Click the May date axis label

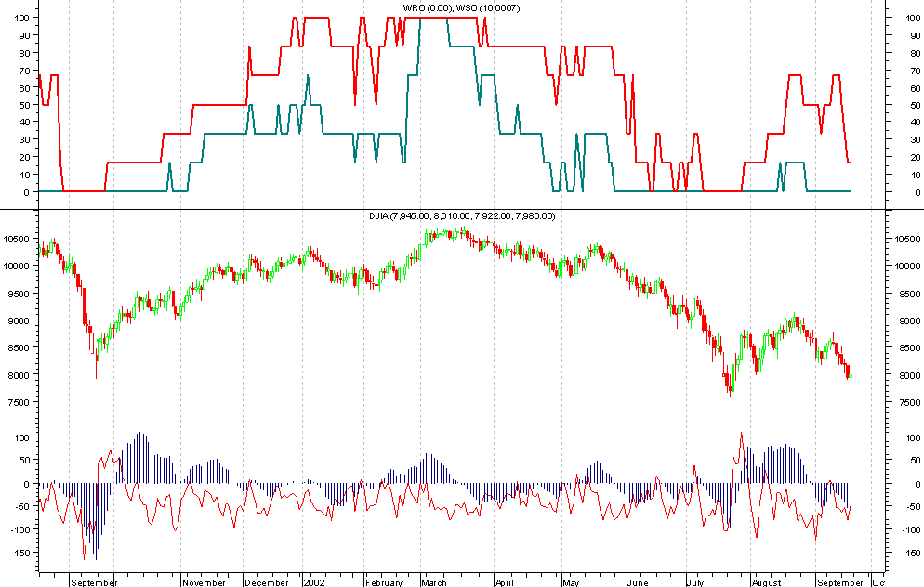click(x=571, y=582)
